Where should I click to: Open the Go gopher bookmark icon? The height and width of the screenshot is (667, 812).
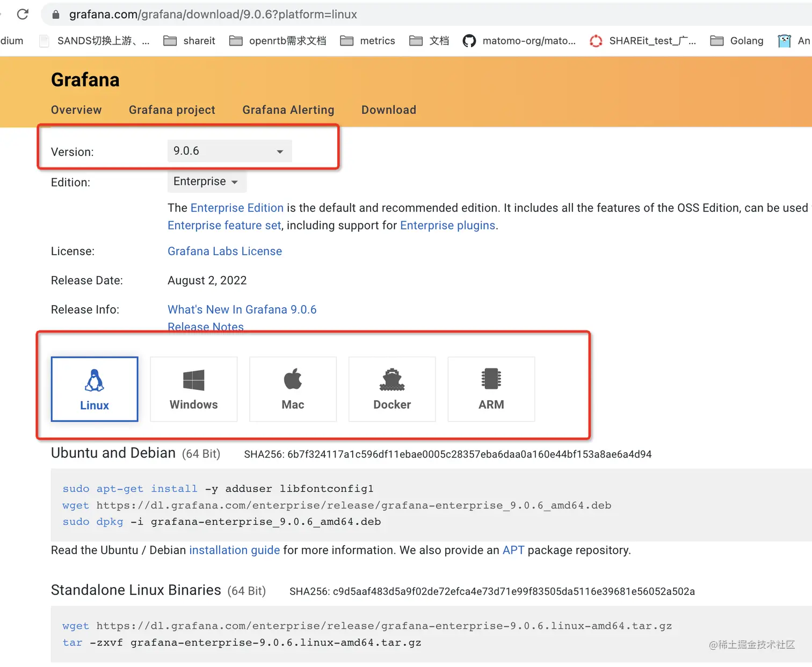pyautogui.click(x=785, y=41)
